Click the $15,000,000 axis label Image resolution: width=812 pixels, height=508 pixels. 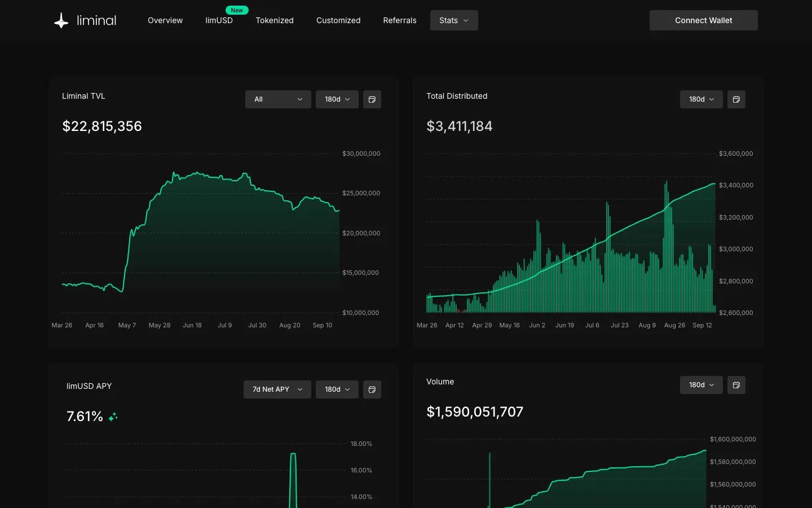[361, 273]
